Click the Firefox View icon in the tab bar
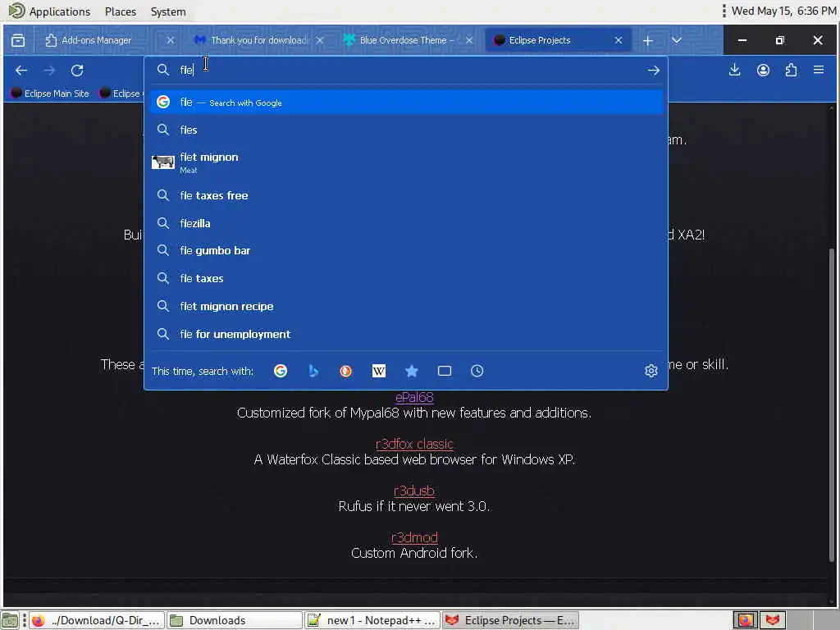Viewport: 840px width, 630px height. coord(18,40)
